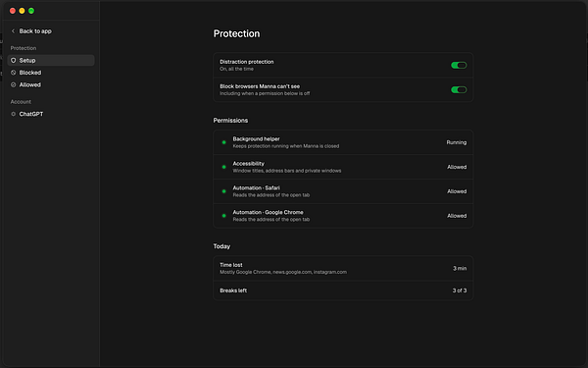Click the shield icon next to Setup

coord(13,61)
